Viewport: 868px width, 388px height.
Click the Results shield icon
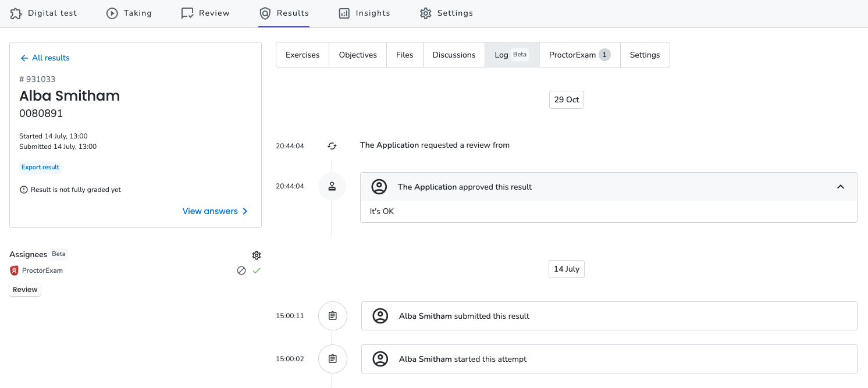[x=265, y=13]
